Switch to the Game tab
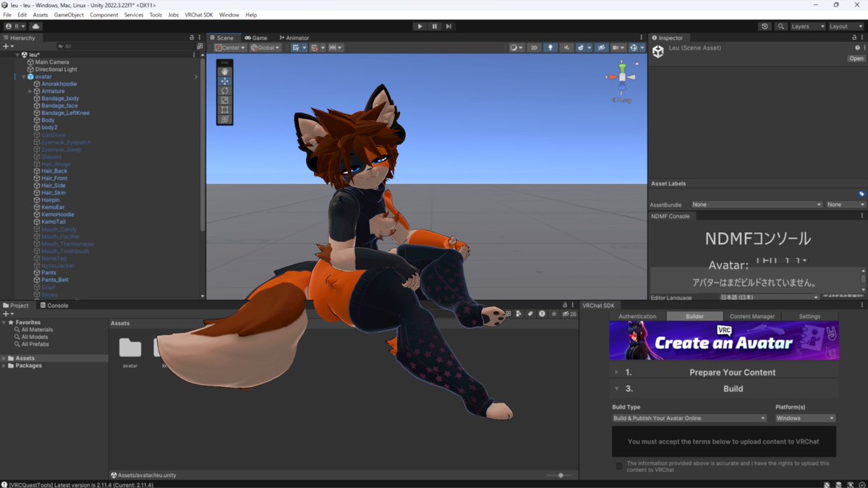This screenshot has width=868, height=488. click(256, 38)
